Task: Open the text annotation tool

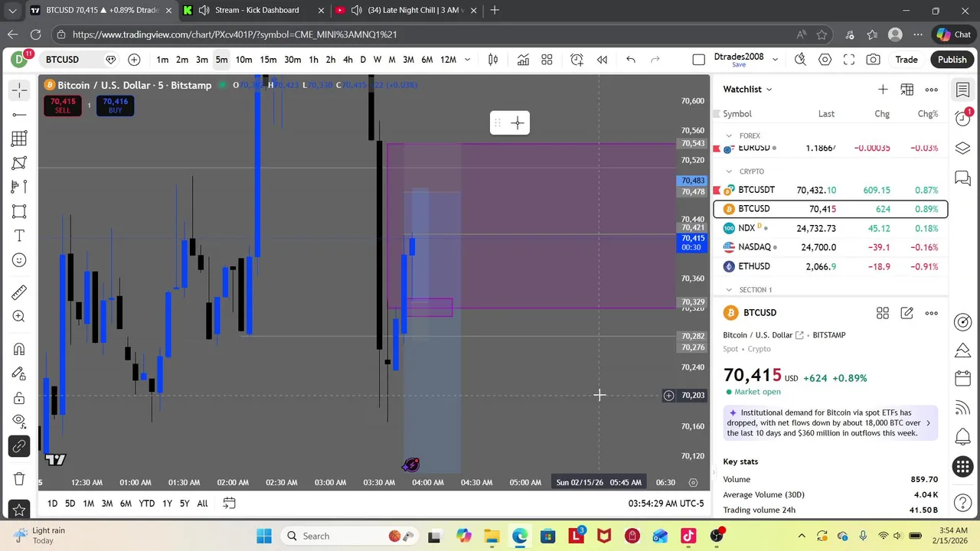Action: (19, 236)
